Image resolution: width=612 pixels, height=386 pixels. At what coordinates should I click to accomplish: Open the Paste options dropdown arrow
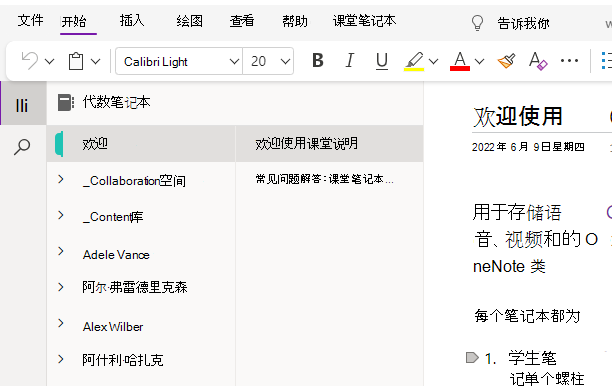[x=96, y=61]
